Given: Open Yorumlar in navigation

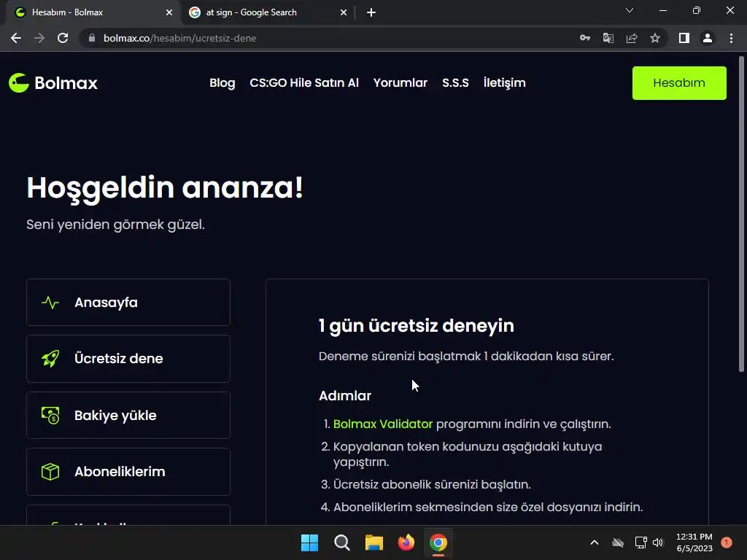Looking at the screenshot, I should pyautogui.click(x=400, y=83).
